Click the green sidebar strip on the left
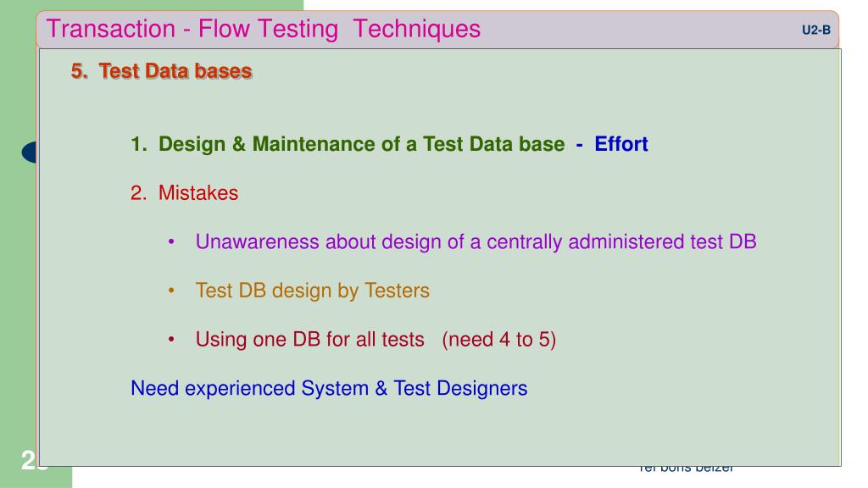Image resolution: width=868 pixels, height=488 pixels. coord(18,277)
